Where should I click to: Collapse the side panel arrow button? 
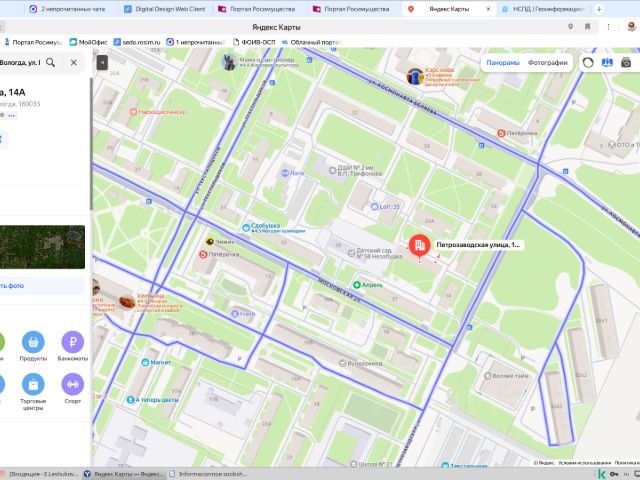pos(102,62)
